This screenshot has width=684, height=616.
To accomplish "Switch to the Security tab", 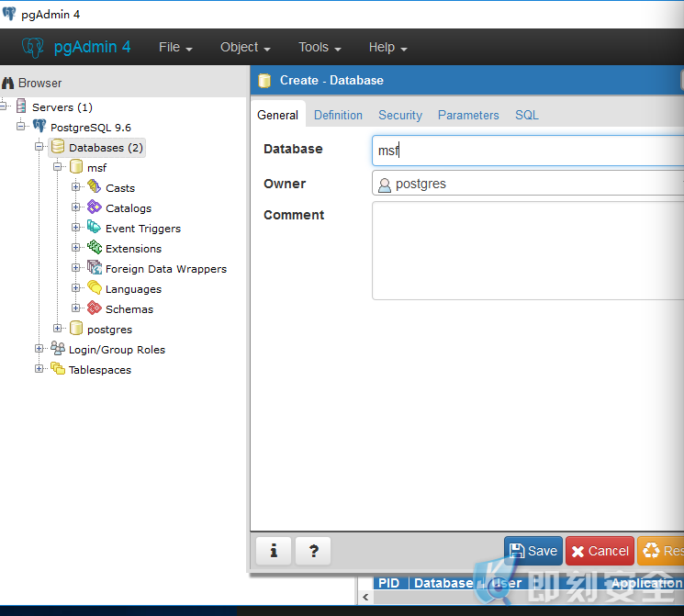I will (x=400, y=115).
